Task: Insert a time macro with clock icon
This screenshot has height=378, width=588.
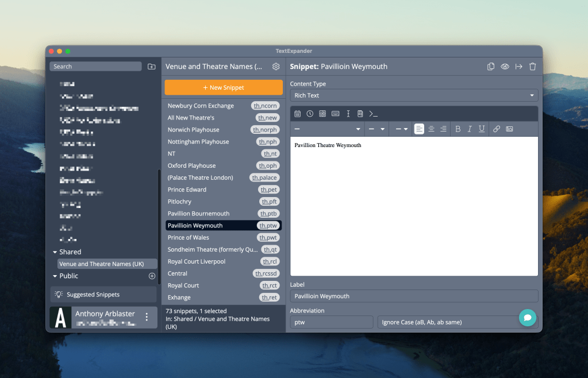Action: (310, 113)
